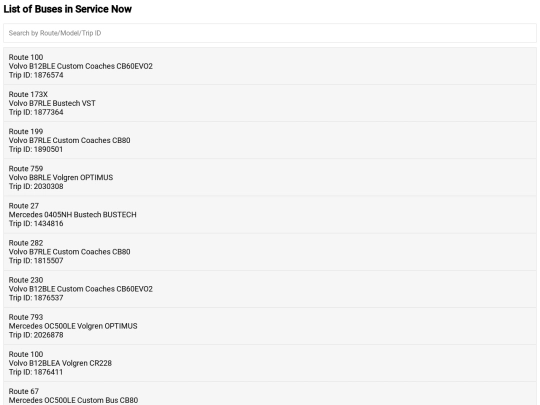Click Volvo B7RLE Custom Coaches CB80 under Route 199
The height and width of the screenshot is (405, 540).
tap(70, 141)
